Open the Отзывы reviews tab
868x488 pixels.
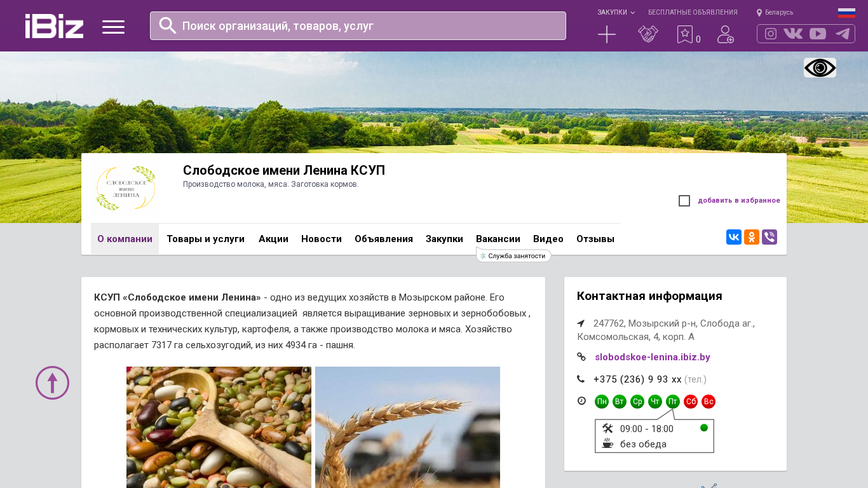[x=595, y=239]
